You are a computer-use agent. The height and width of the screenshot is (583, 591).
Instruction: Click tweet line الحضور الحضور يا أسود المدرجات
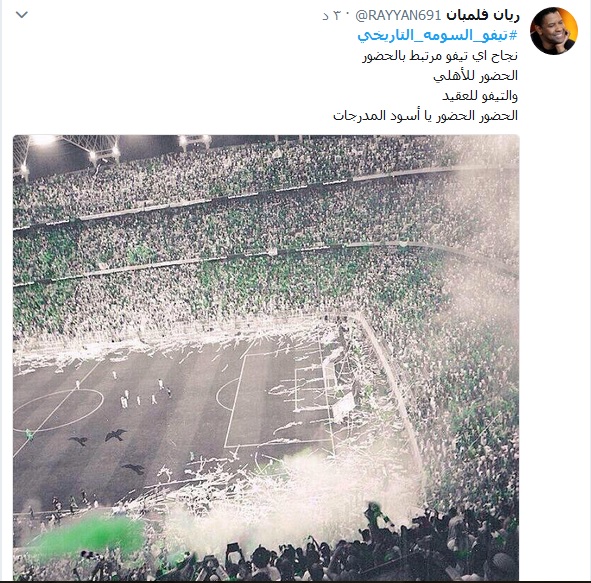point(425,116)
